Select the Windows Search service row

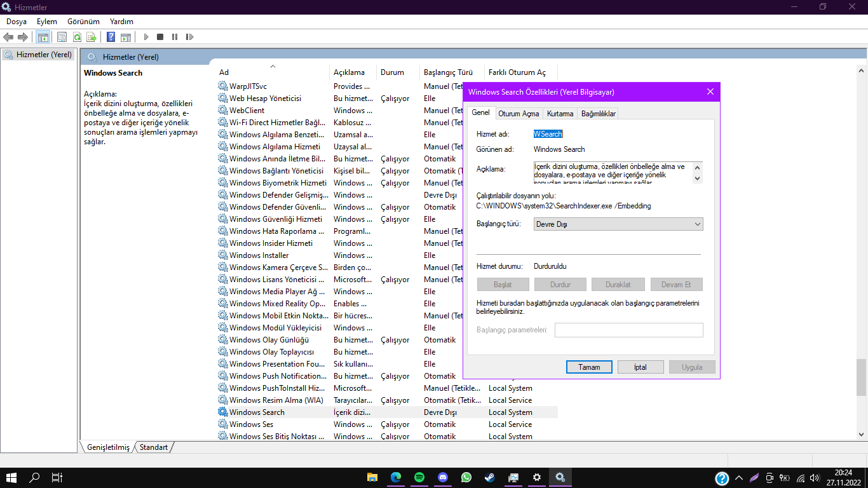click(387, 412)
